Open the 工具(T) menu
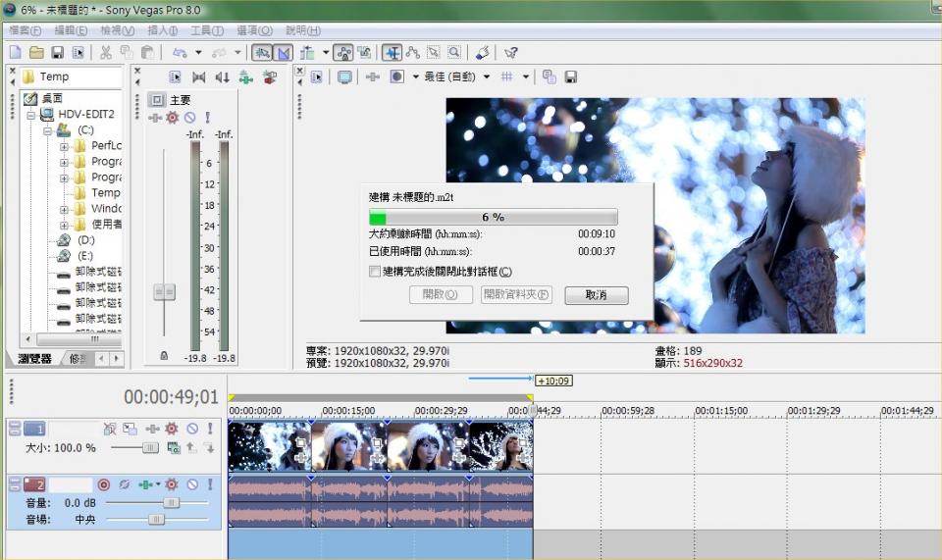Image resolution: width=942 pixels, height=560 pixels. [x=207, y=30]
